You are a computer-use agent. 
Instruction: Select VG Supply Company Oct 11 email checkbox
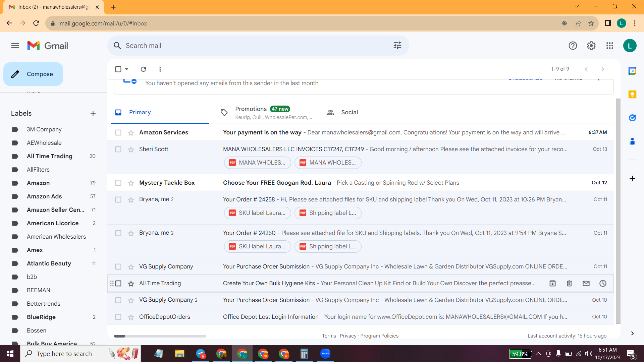[x=118, y=266]
